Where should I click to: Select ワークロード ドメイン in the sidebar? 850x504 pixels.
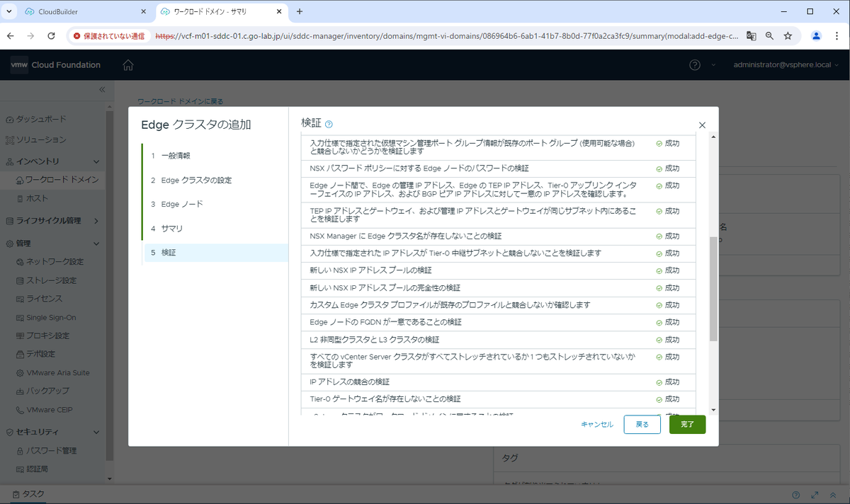tap(53, 180)
